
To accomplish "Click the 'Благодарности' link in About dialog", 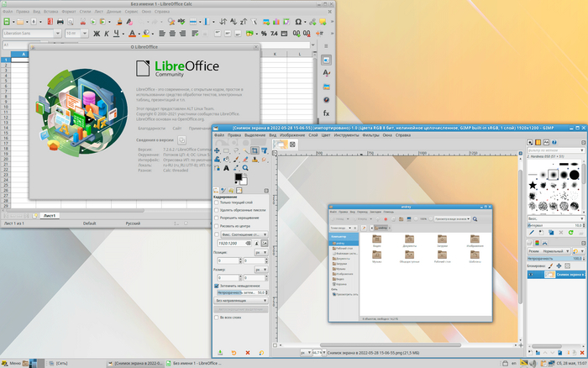I will [150, 128].
